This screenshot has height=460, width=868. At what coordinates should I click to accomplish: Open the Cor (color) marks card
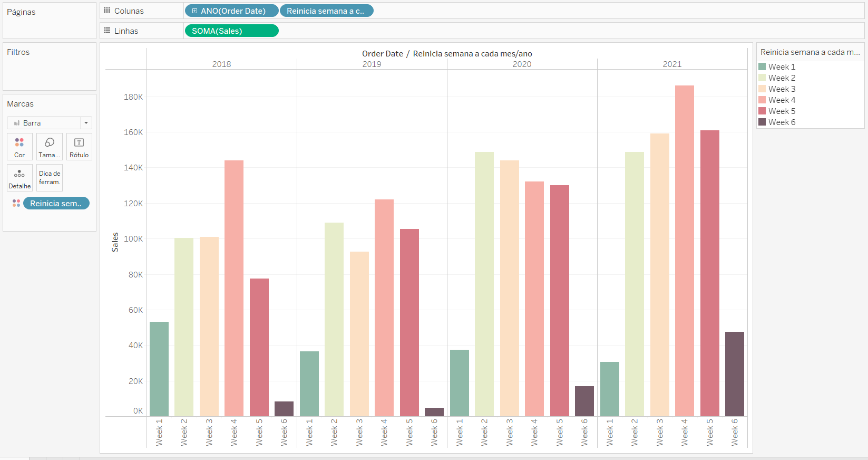[19, 147]
